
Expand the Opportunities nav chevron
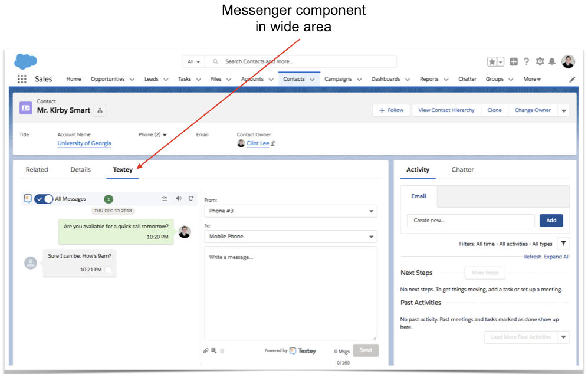(x=132, y=80)
